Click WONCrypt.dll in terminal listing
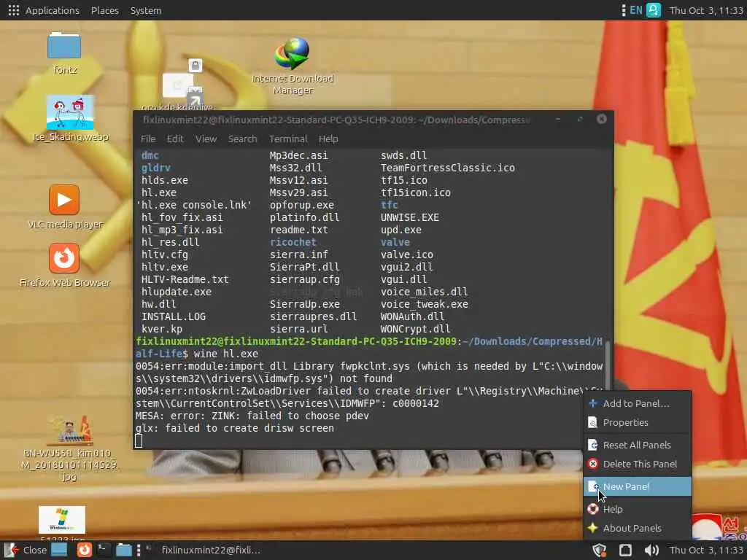 [415, 329]
